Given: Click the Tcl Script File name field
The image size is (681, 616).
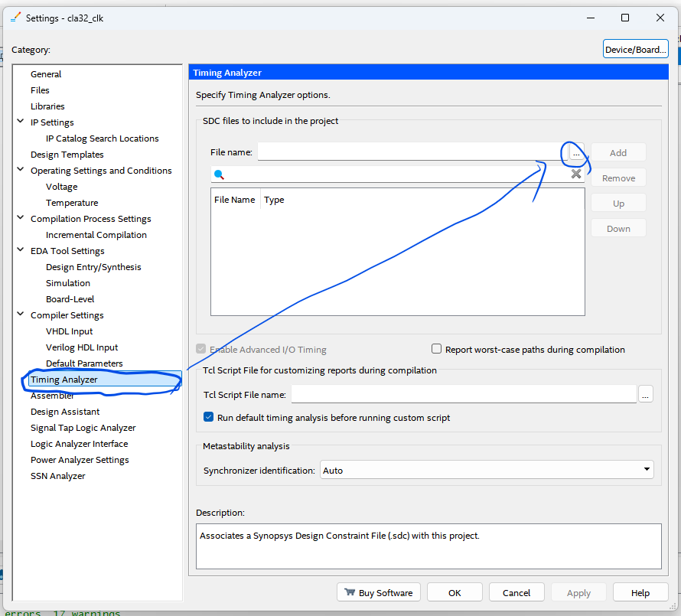Looking at the screenshot, I should [x=463, y=394].
